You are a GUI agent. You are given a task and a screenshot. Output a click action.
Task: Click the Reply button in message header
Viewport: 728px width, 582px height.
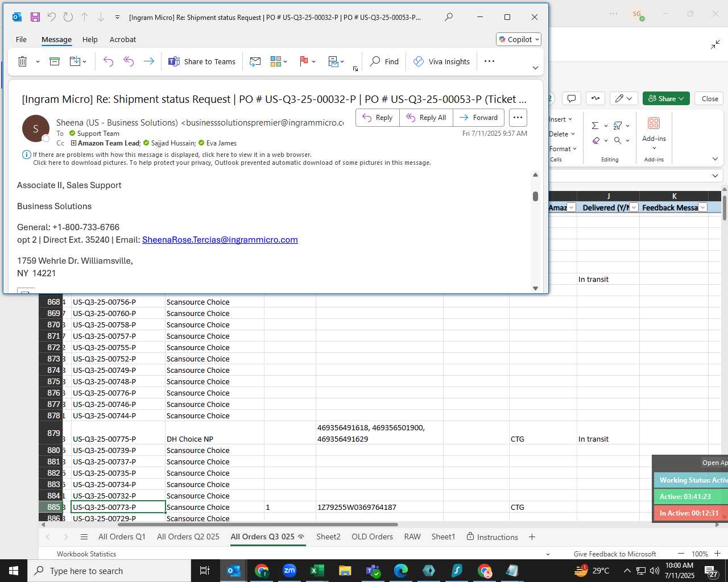pos(378,118)
